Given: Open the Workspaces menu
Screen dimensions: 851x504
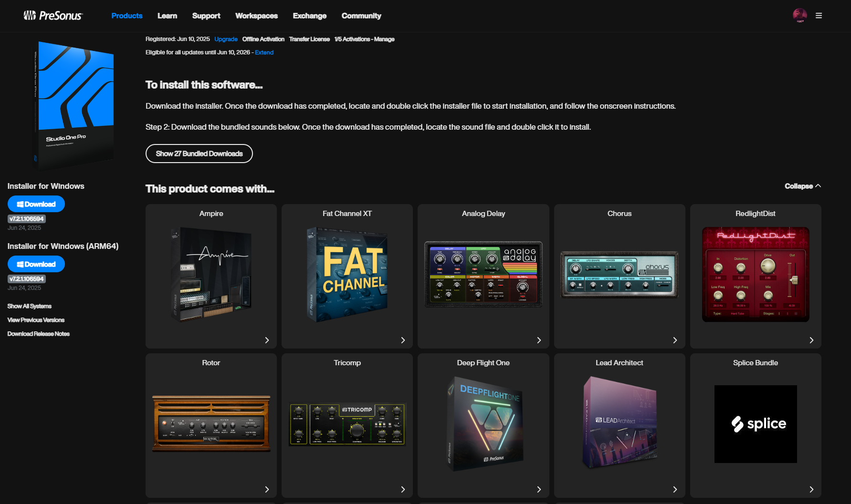Looking at the screenshot, I should (x=256, y=16).
